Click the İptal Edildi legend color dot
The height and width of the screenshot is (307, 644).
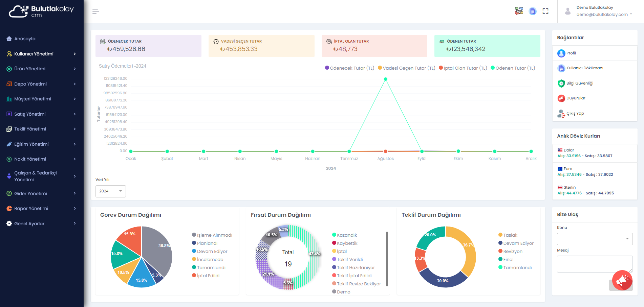(194, 276)
